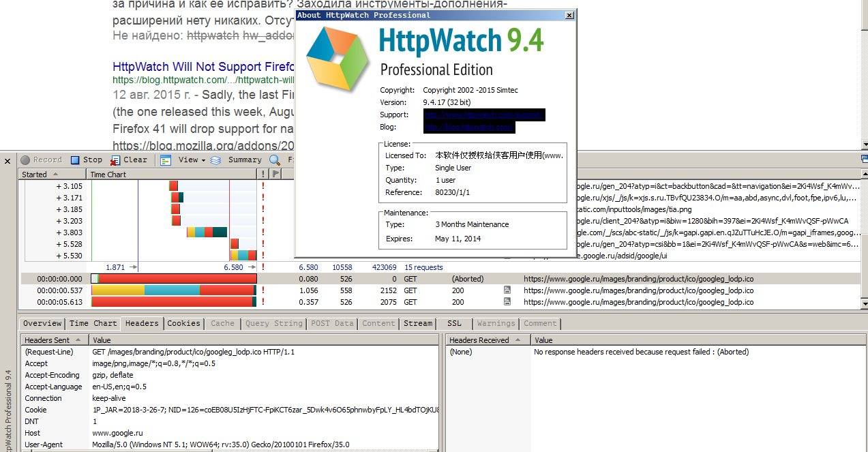Click the request grid scrollbar down arrow
868x452 pixels.
click(x=865, y=303)
